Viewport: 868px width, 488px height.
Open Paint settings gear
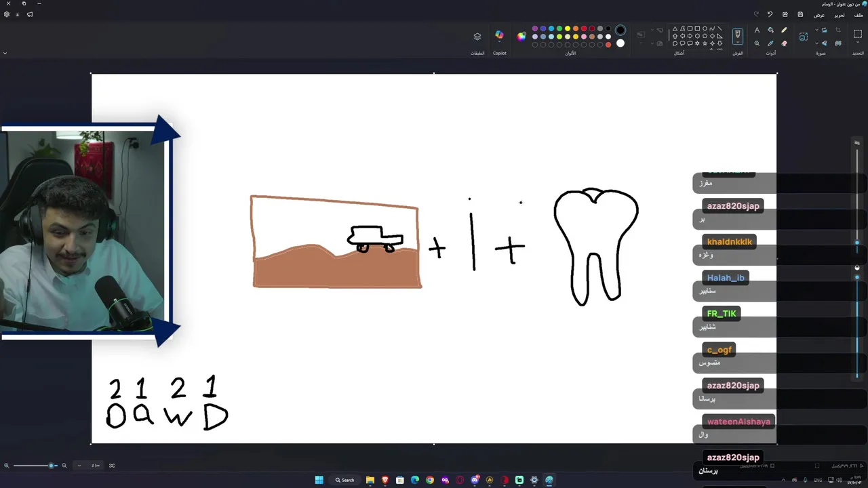click(x=7, y=14)
